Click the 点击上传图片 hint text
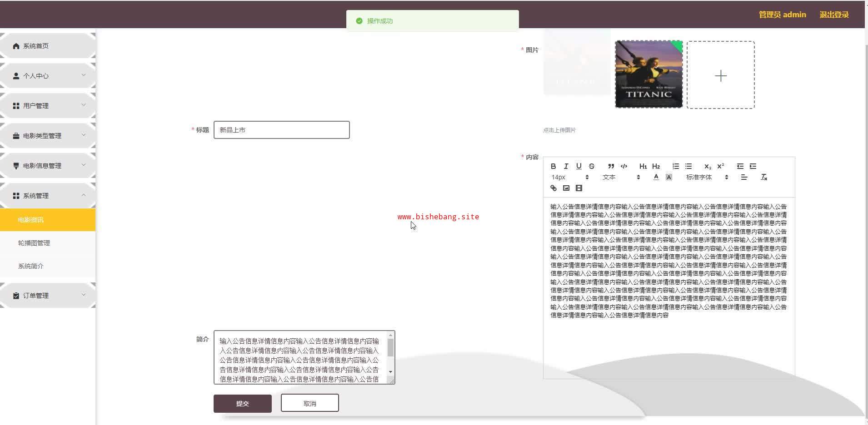Screen dimensions: 868x425 [559, 130]
